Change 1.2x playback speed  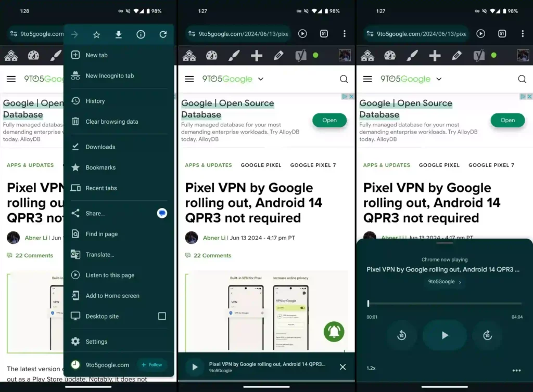371,368
